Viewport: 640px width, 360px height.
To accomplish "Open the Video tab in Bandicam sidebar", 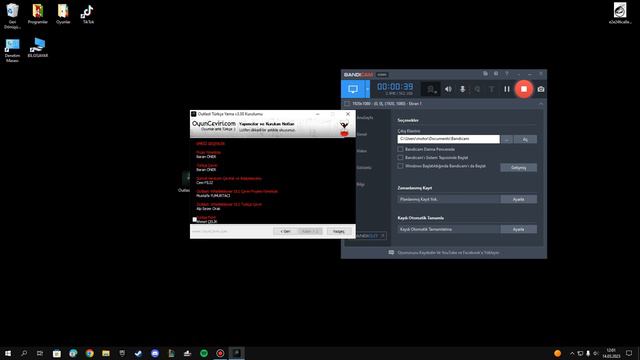I will [x=362, y=151].
